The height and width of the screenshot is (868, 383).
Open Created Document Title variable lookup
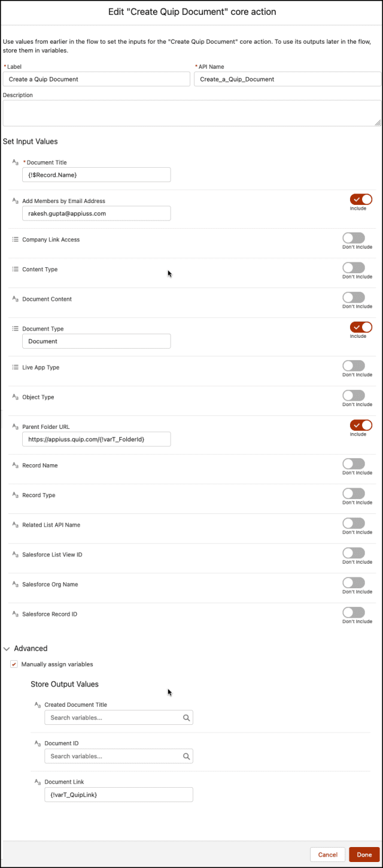pyautogui.click(x=114, y=718)
